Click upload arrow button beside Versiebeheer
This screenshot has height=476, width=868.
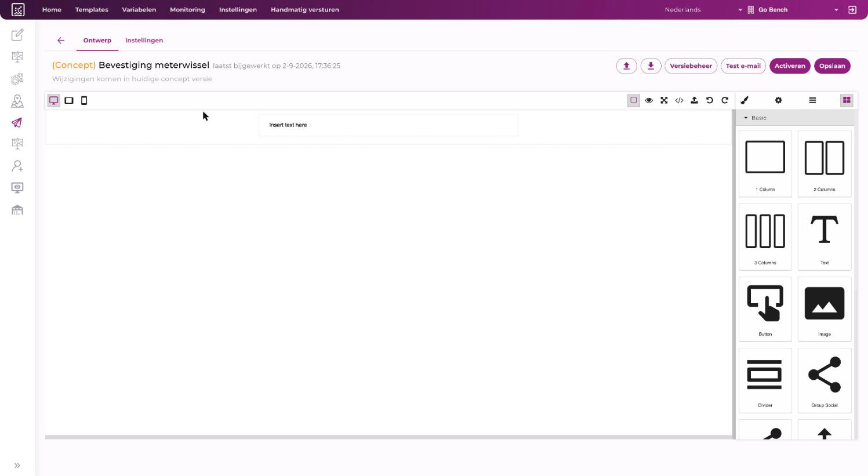[626, 66]
